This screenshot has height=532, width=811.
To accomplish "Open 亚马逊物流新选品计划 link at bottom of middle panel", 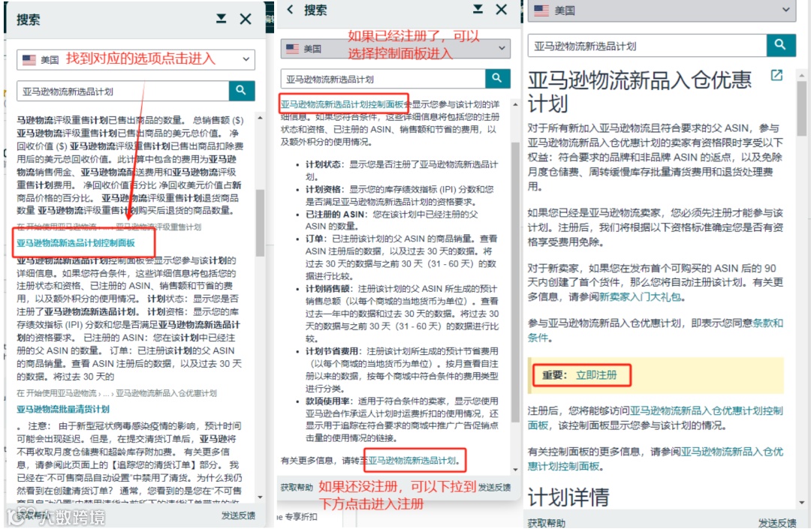I will [412, 460].
